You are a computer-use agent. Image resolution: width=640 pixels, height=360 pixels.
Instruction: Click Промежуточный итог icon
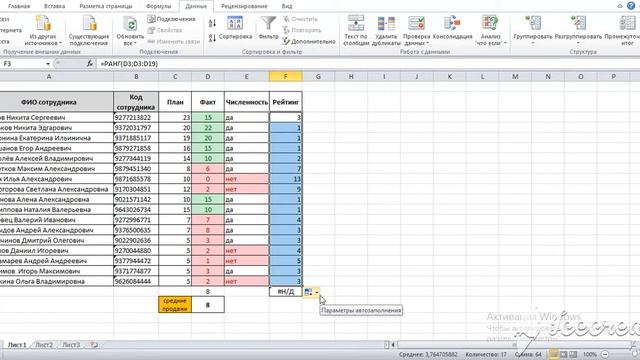627,23
